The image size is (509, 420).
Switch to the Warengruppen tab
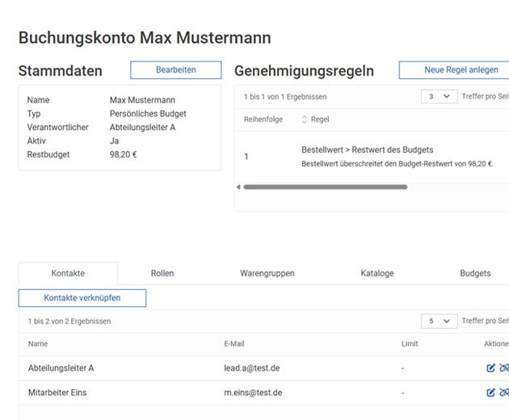[x=267, y=274]
